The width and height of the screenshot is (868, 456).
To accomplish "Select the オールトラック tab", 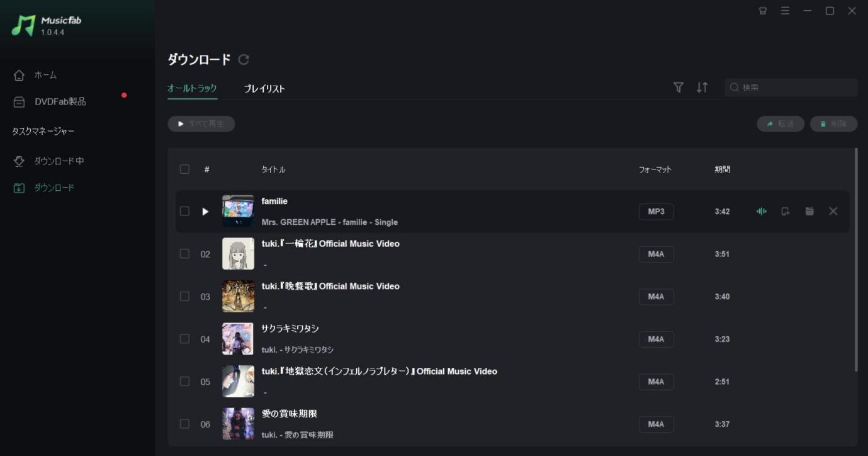I will pos(192,88).
